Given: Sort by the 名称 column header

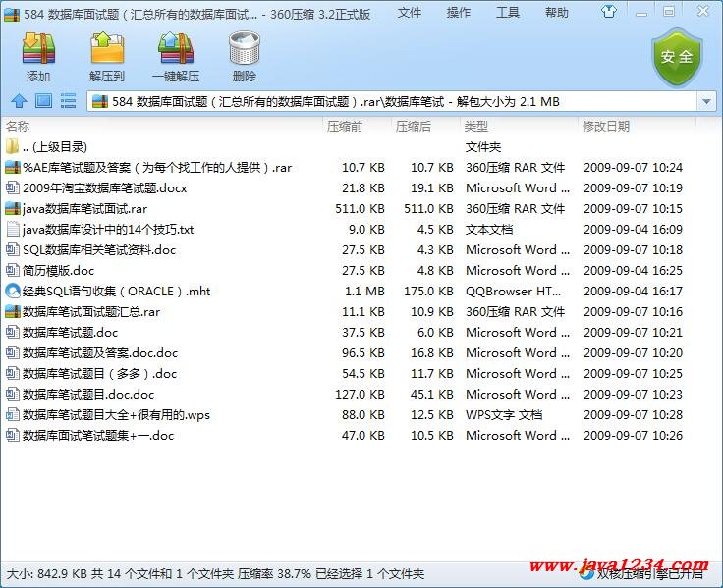Looking at the screenshot, I should click(18, 126).
